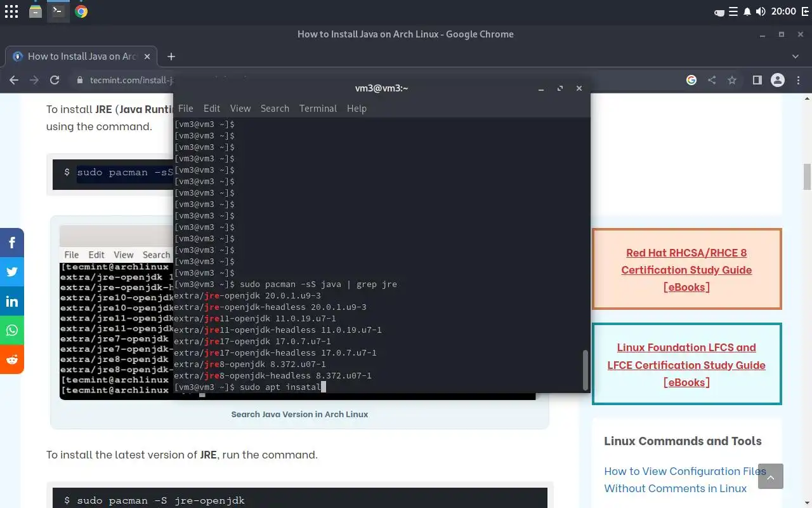Open the applications grid launcher
The image size is (812, 508).
[x=11, y=11]
